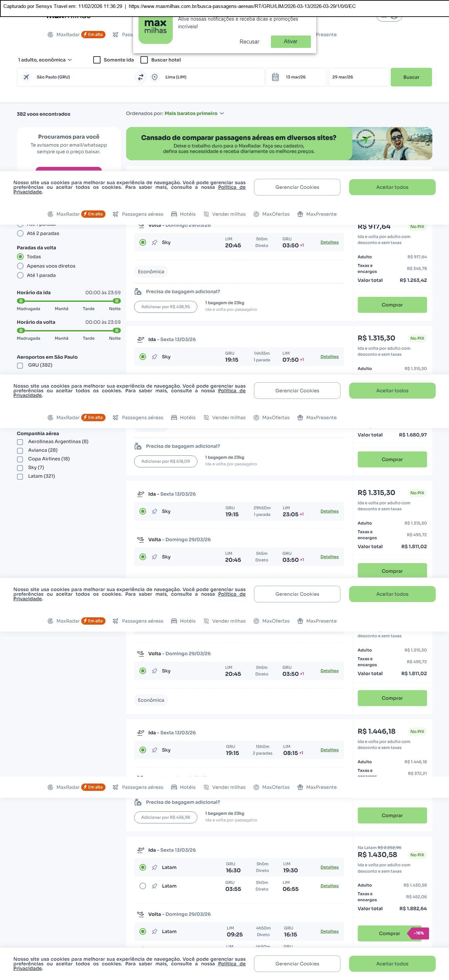Expand '1 adulto, econômica' passenger dropdown
Viewport: 449px width, 980px height.
pyautogui.click(x=45, y=60)
